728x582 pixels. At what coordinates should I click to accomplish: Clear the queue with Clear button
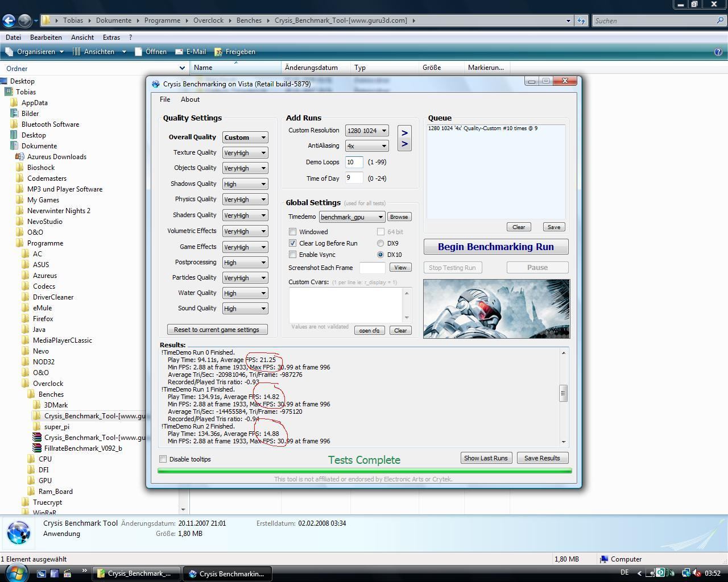[519, 227]
